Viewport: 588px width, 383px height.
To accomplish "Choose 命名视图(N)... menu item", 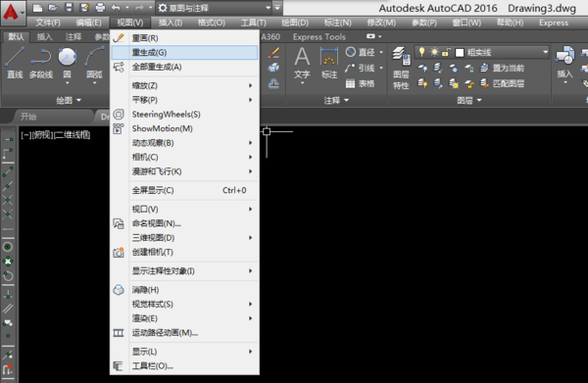I will click(184, 223).
